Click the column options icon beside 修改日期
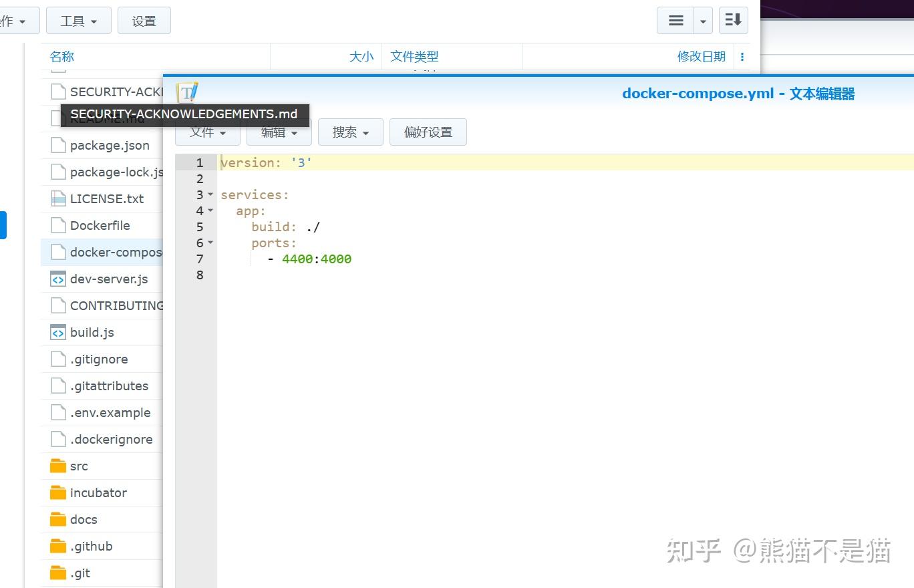This screenshot has width=914, height=588. tap(742, 57)
